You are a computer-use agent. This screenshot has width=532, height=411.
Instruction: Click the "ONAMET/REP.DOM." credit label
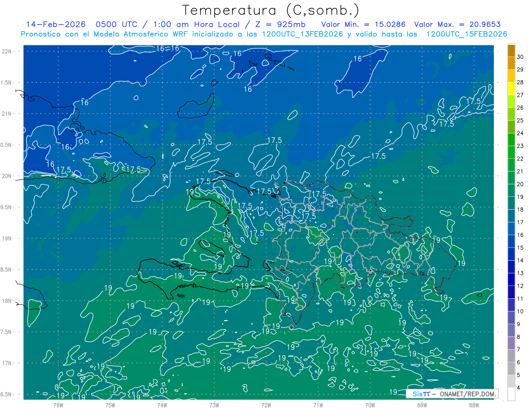pos(468,394)
